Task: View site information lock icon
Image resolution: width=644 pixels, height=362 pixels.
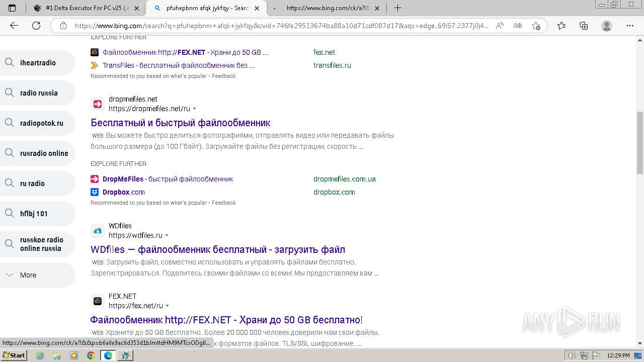Action: click(63, 26)
